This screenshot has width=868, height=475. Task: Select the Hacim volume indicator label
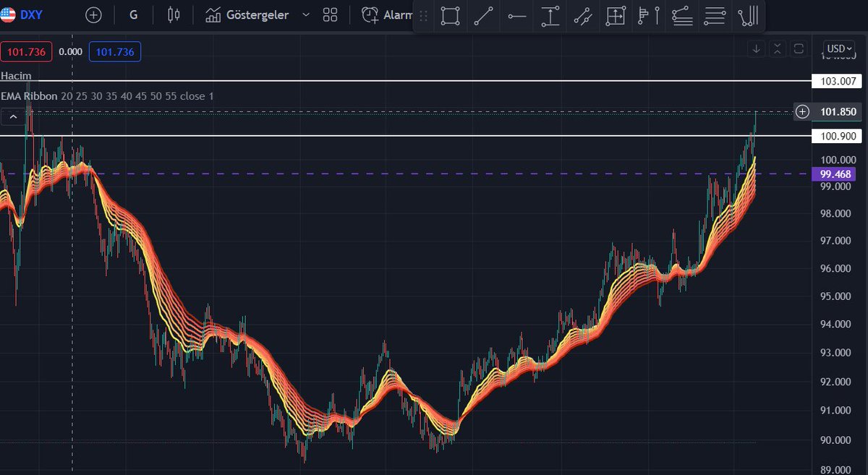[x=16, y=75]
